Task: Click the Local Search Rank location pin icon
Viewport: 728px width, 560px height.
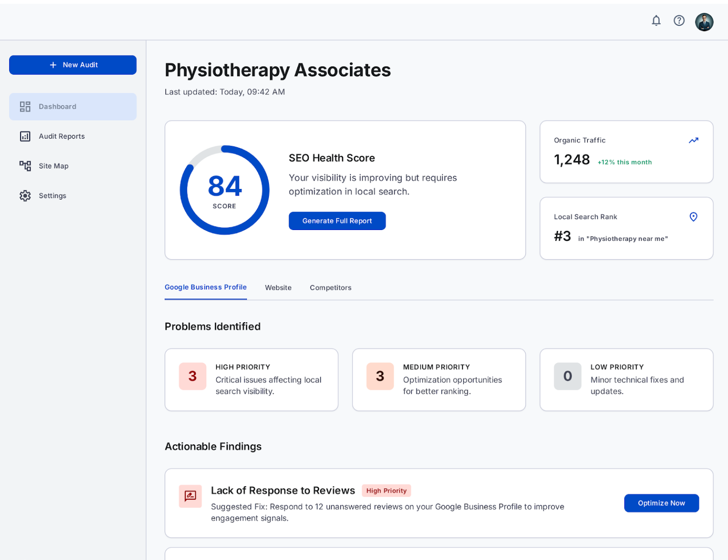Action: click(694, 217)
